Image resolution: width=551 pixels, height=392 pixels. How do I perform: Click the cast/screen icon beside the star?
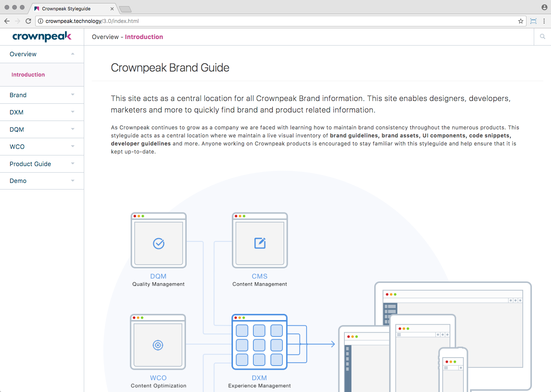533,21
